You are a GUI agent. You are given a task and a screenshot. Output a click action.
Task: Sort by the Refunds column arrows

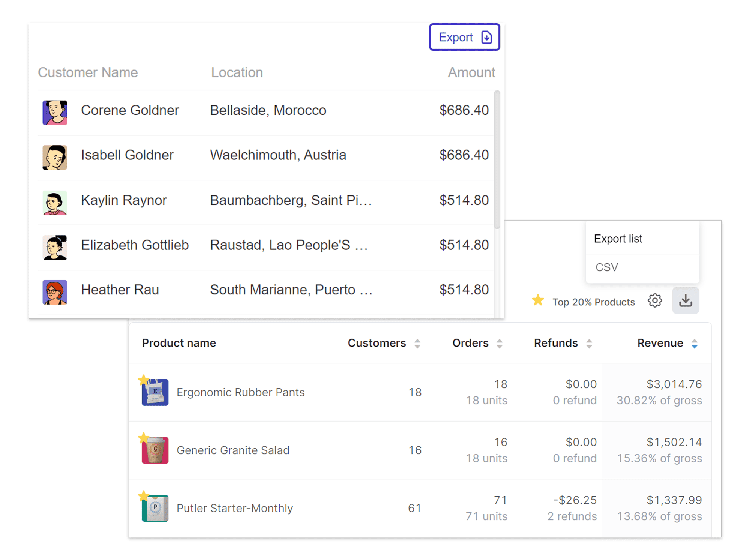coord(589,344)
